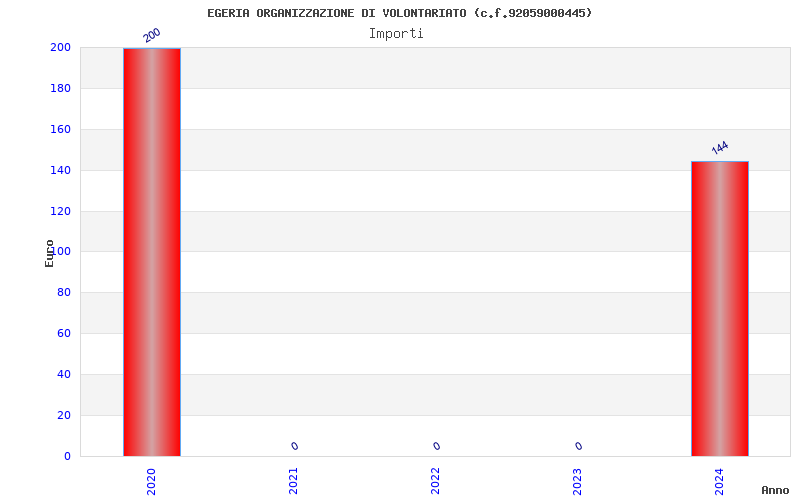Click the 180 y-axis tick label

point(60,88)
